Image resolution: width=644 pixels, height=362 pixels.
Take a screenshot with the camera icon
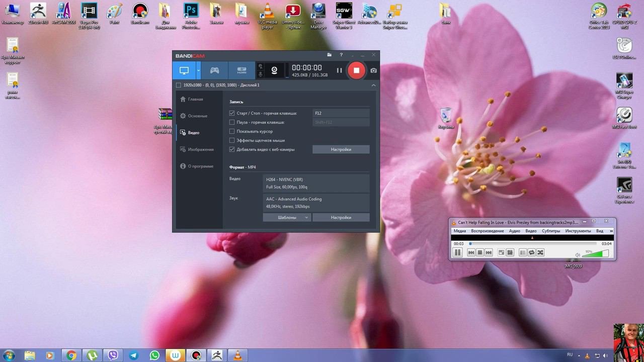373,70
